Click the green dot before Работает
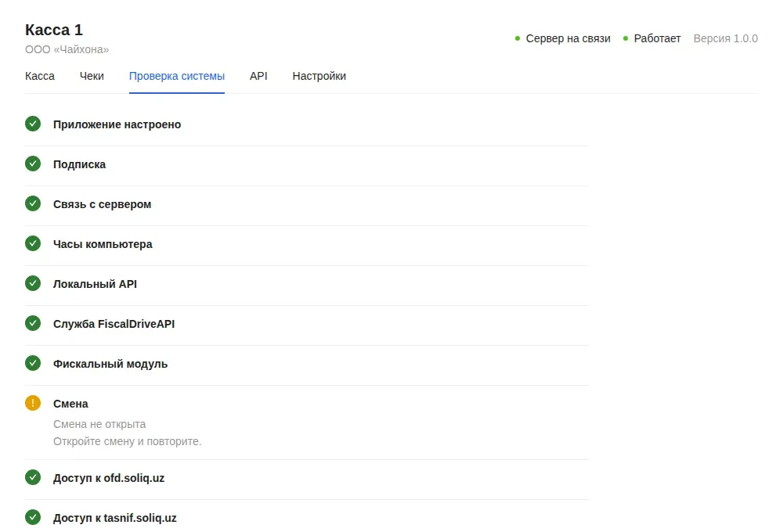Screen dimensions: 783x532 pos(625,38)
